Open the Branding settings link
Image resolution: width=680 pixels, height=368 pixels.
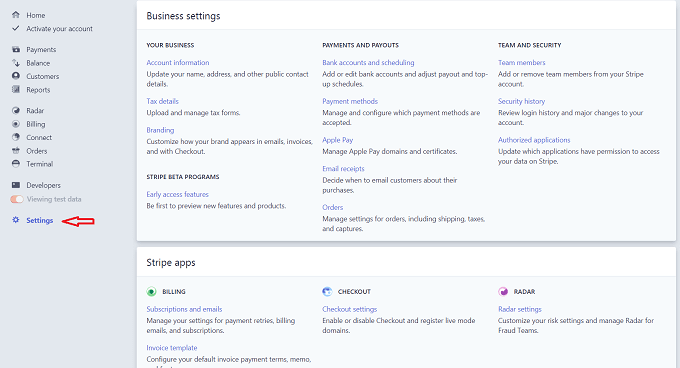(160, 130)
